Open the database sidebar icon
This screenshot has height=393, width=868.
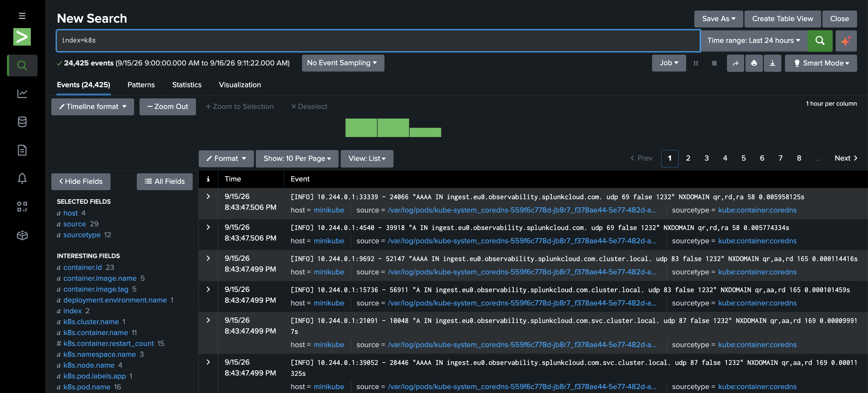22,122
